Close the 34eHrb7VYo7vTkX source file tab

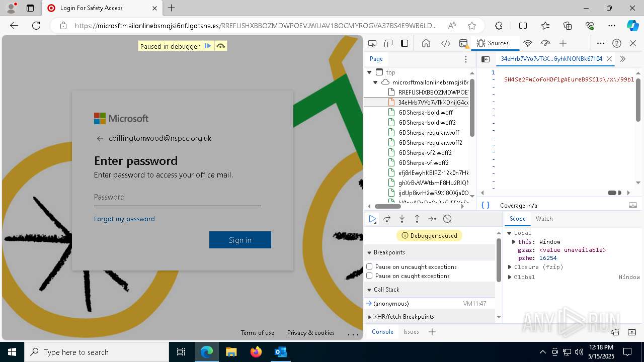pyautogui.click(x=609, y=59)
